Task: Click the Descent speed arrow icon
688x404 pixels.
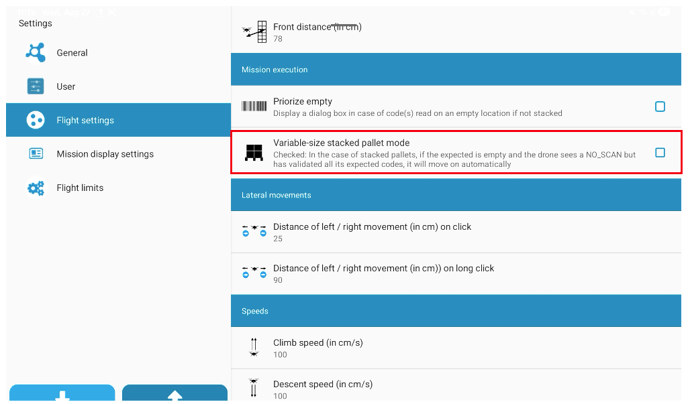Action: [x=254, y=387]
